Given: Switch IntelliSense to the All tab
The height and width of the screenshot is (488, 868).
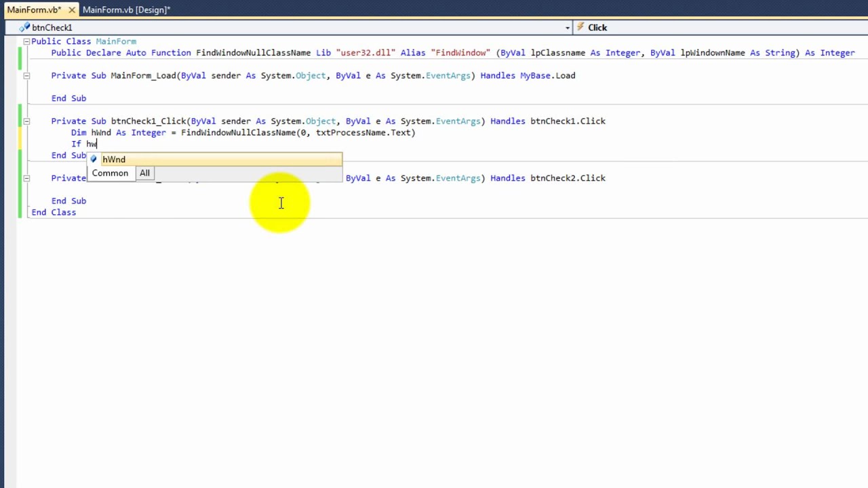Looking at the screenshot, I should click(x=144, y=174).
